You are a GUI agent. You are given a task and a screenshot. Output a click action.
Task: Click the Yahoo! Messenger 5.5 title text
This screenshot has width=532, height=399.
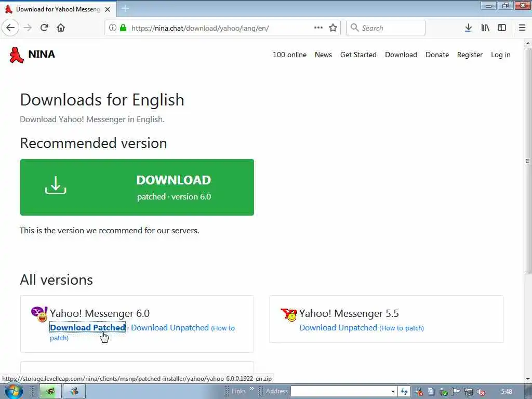(349, 313)
